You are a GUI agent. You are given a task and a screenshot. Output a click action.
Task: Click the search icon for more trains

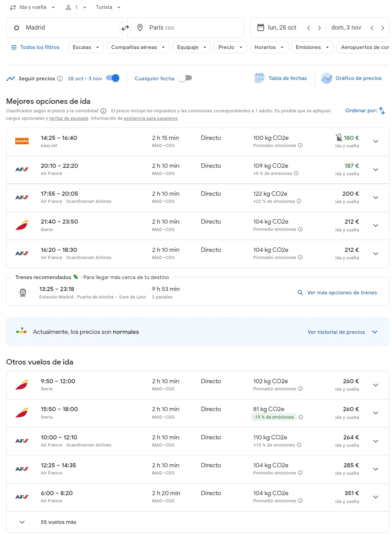coord(300,293)
